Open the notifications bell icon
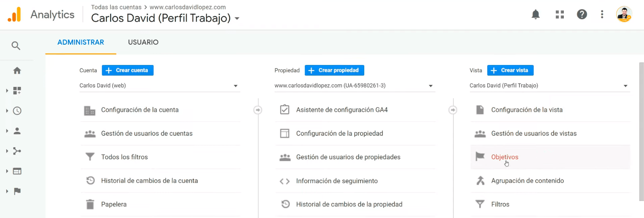Image resolution: width=644 pixels, height=218 pixels. (535, 14)
